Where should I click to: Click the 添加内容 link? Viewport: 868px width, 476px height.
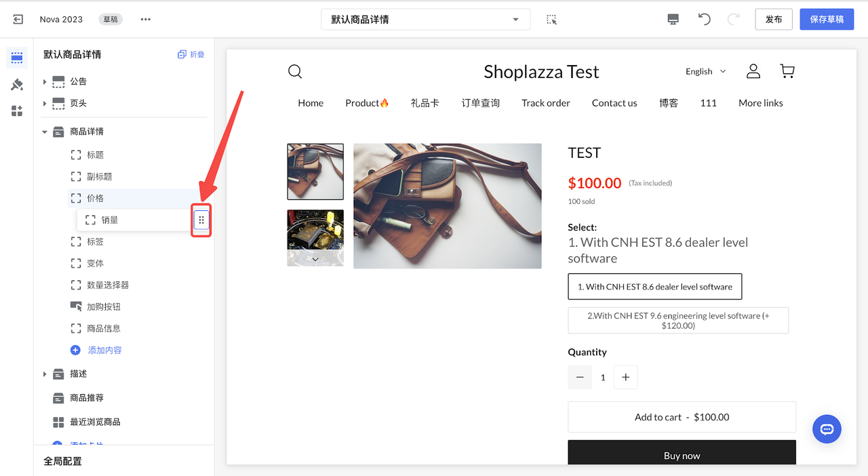(x=104, y=351)
